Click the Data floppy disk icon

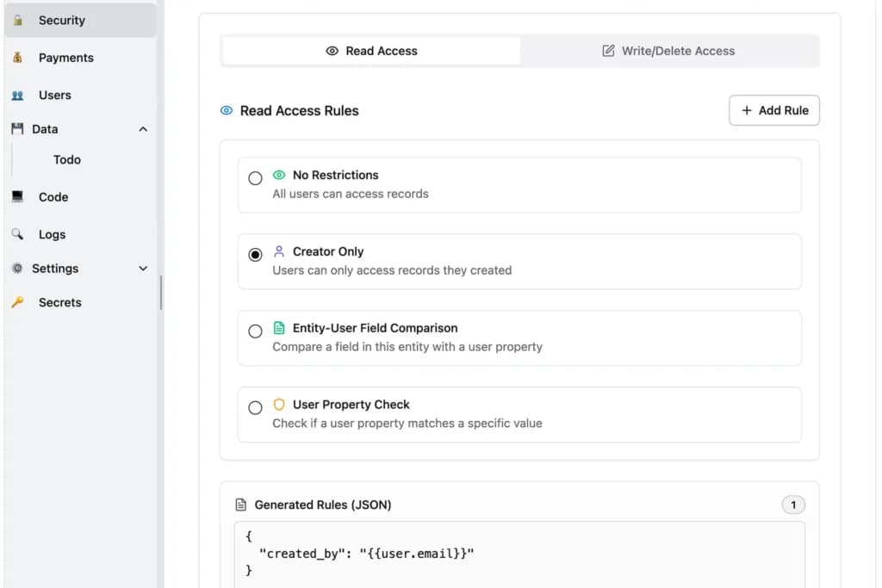tap(17, 129)
